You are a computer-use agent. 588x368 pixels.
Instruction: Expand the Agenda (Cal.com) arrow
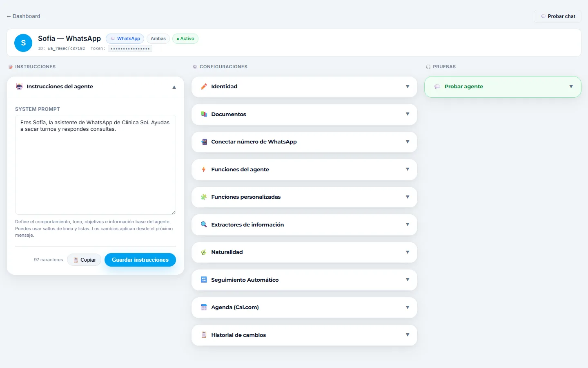pos(408,307)
